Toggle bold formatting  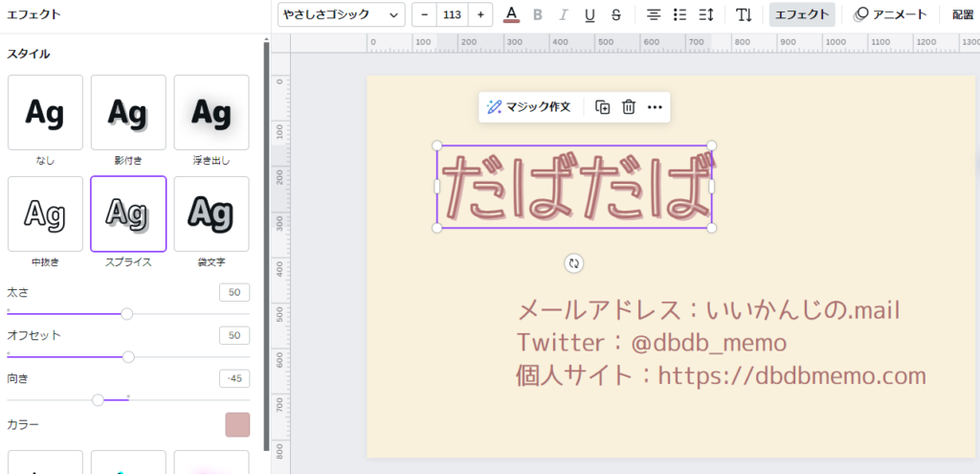tap(537, 14)
